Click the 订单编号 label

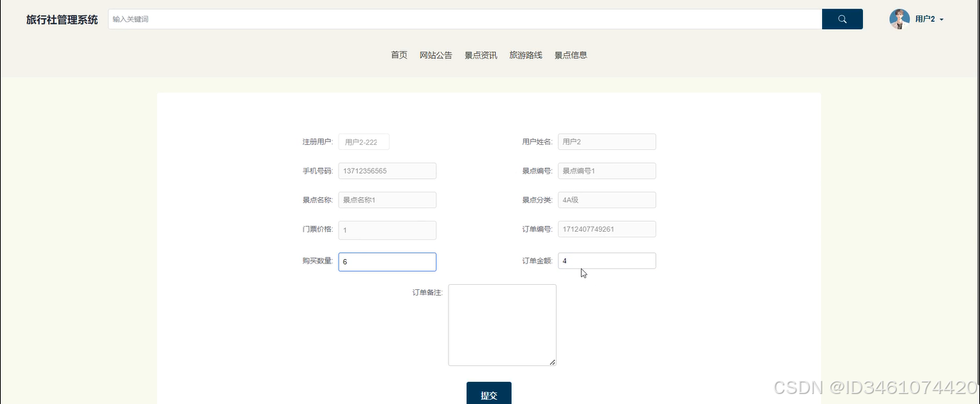click(x=537, y=230)
